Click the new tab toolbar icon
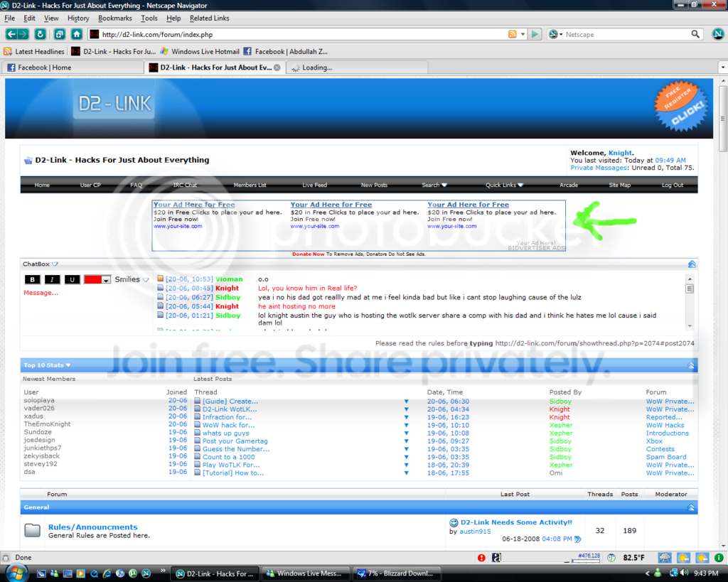The width and height of the screenshot is (728, 582). [x=59, y=34]
